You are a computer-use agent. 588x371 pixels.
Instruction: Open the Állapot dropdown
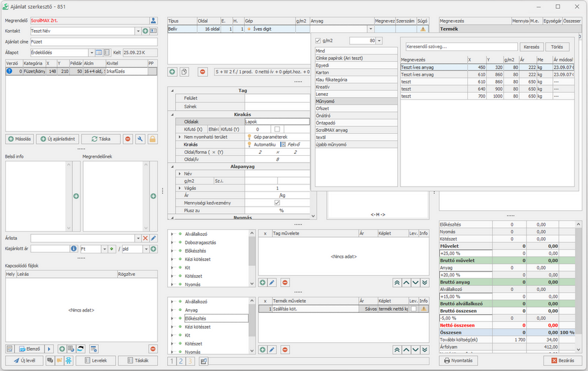point(91,53)
